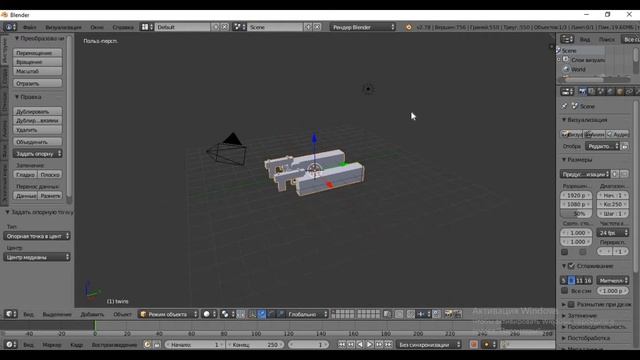Click the Blender logo in info header

[409, 27]
